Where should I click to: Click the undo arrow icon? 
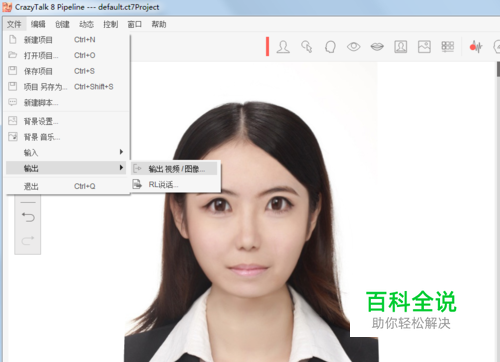(28, 217)
